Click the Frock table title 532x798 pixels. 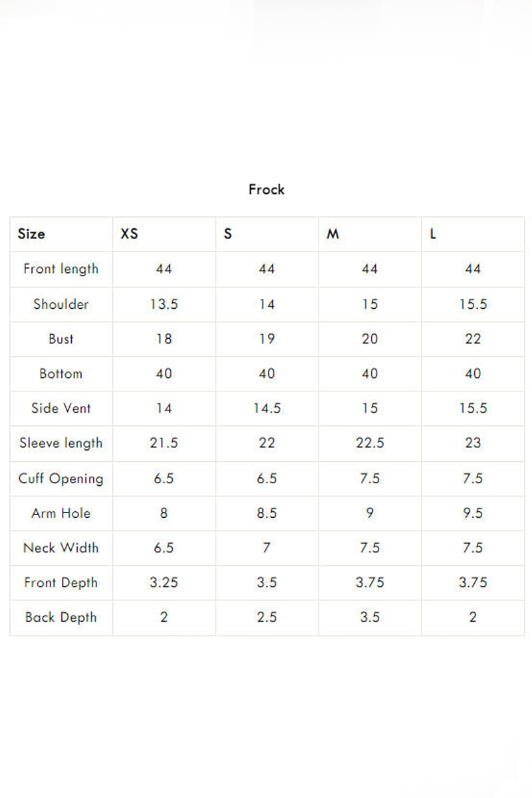tap(266, 189)
